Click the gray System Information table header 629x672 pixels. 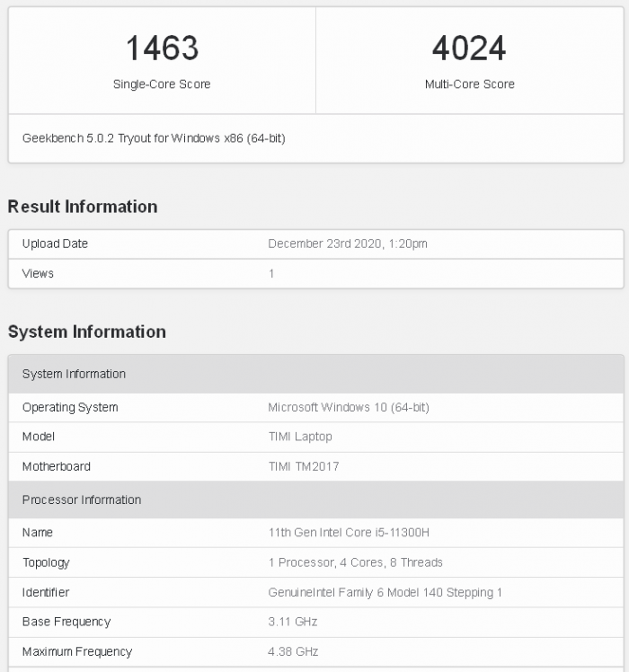pyautogui.click(x=74, y=374)
